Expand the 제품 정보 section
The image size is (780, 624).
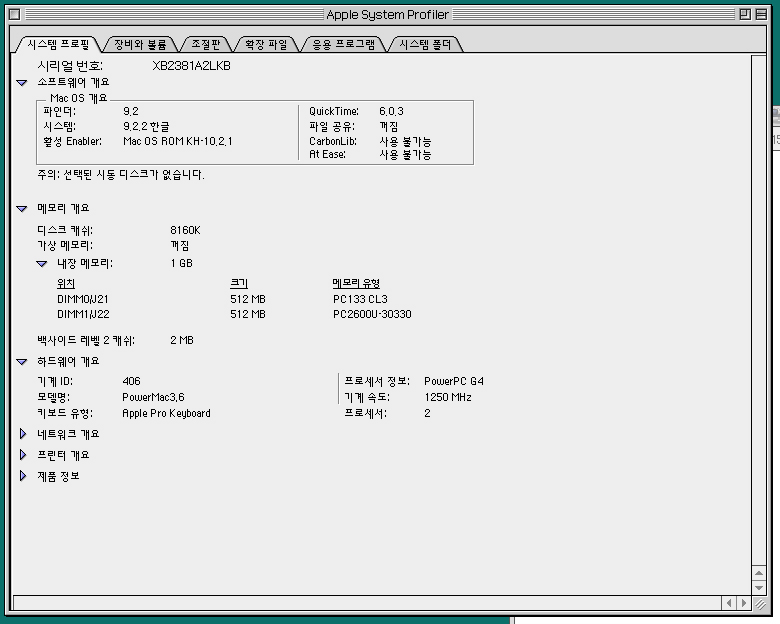pyautogui.click(x=22, y=476)
